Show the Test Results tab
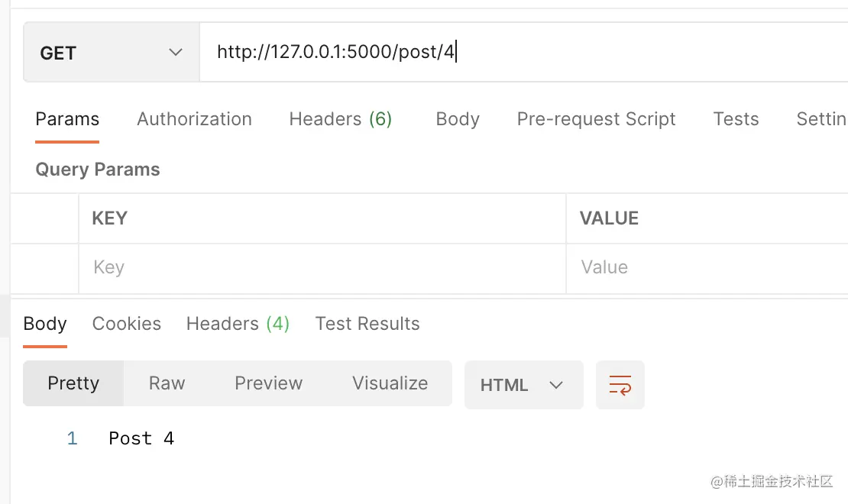The width and height of the screenshot is (848, 504). click(x=367, y=324)
